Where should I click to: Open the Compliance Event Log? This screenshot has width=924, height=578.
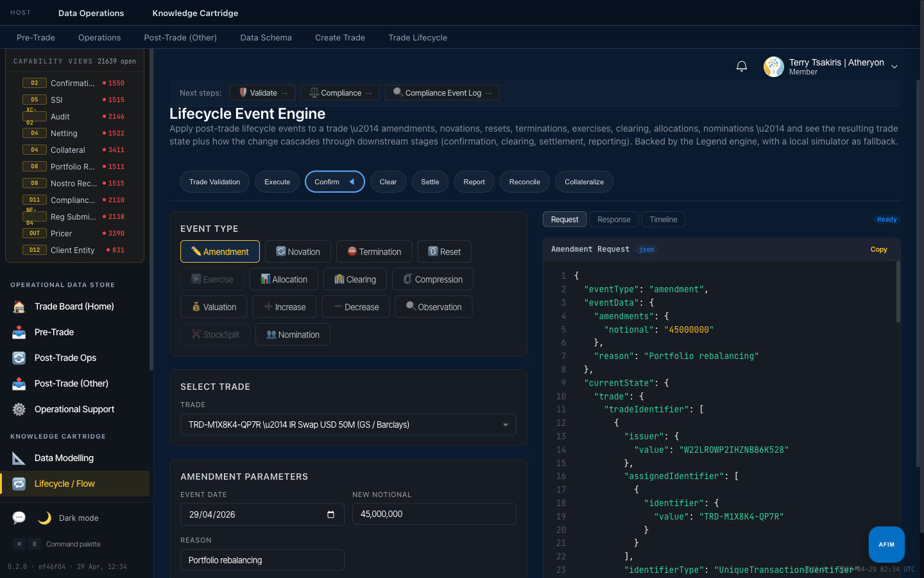pyautogui.click(x=442, y=93)
